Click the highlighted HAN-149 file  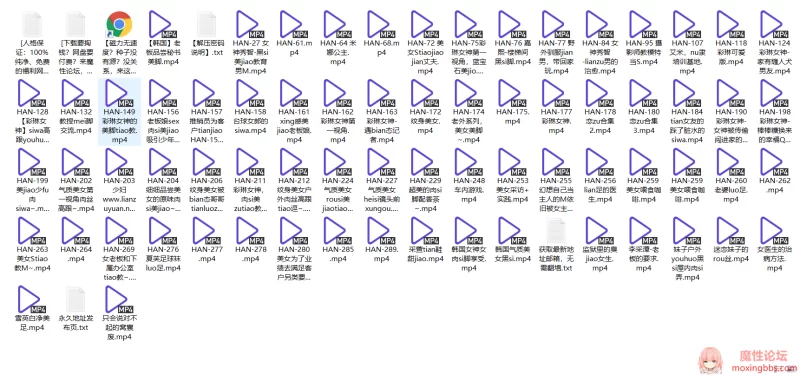coord(119,112)
